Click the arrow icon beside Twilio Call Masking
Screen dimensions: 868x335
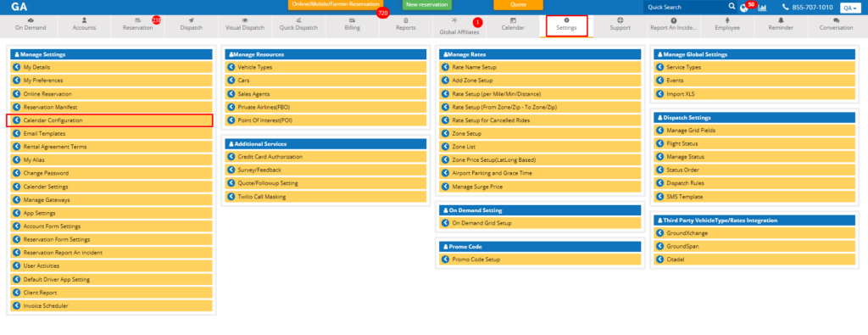(x=231, y=197)
